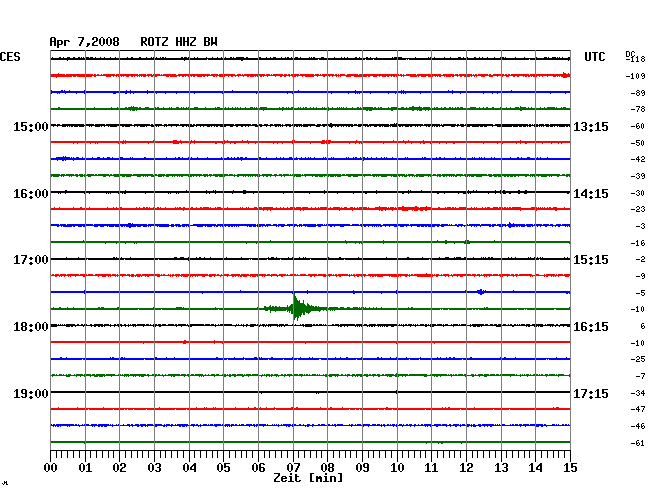Click the 00 minute axis tick label

(51, 467)
